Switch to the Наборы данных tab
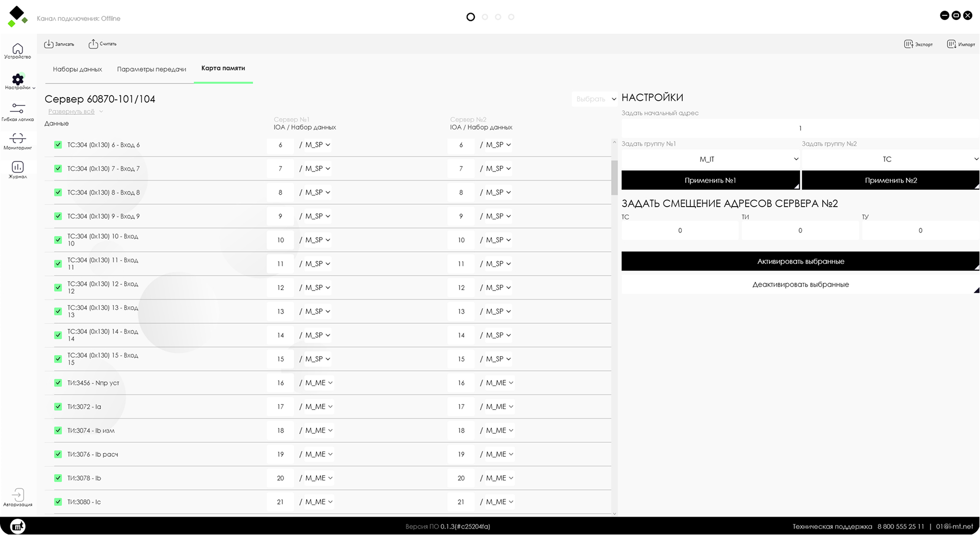This screenshot has height=535, width=980. (x=78, y=69)
